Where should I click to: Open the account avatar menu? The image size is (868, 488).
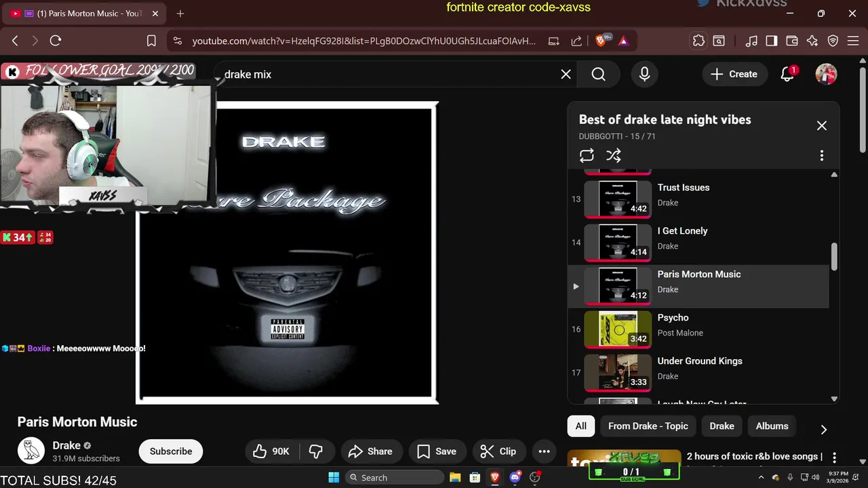[826, 75]
